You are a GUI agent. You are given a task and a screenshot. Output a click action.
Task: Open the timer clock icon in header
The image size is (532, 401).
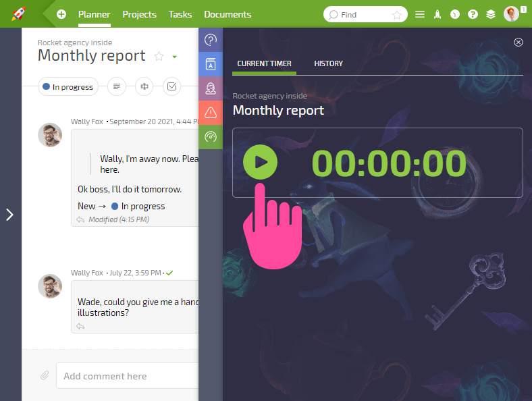click(x=455, y=14)
